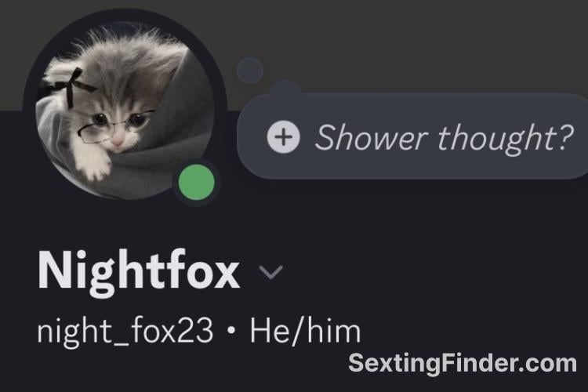Click the kitten's white paw in the avatar
Screen dimensions: 588x392
[x=94, y=165]
